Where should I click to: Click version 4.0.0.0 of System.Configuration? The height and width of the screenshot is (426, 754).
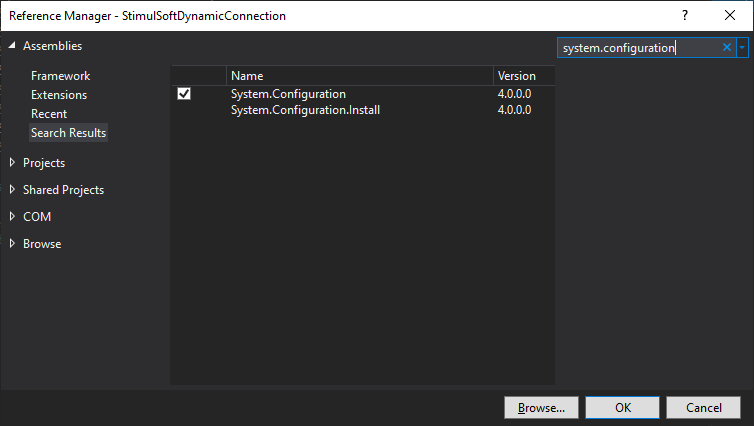[515, 94]
